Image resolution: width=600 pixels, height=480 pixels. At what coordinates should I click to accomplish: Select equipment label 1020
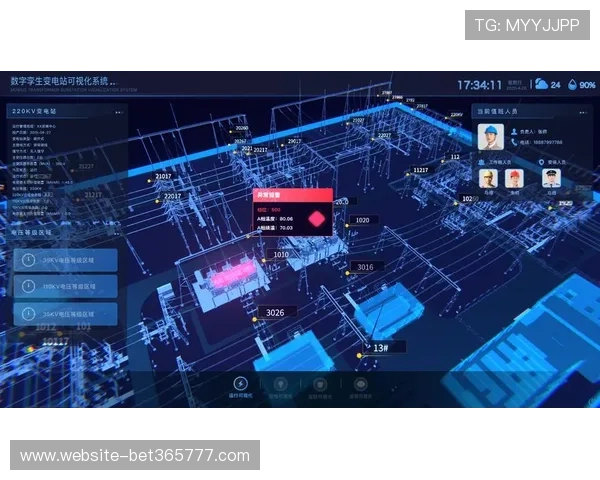click(363, 220)
